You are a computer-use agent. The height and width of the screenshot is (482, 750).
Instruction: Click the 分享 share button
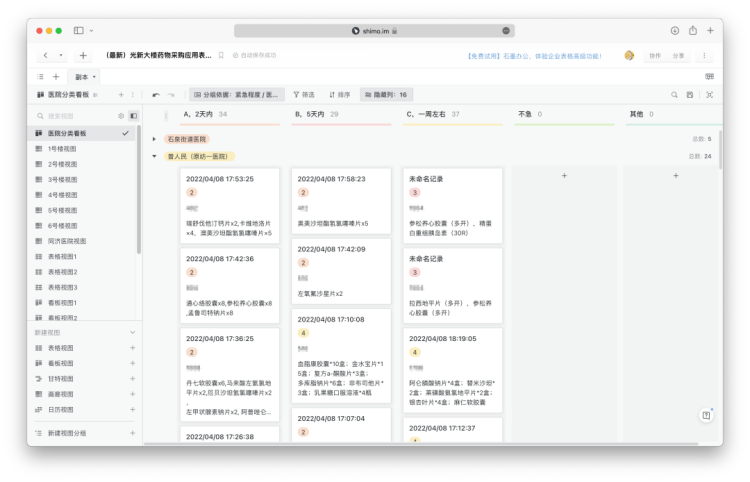[679, 56]
